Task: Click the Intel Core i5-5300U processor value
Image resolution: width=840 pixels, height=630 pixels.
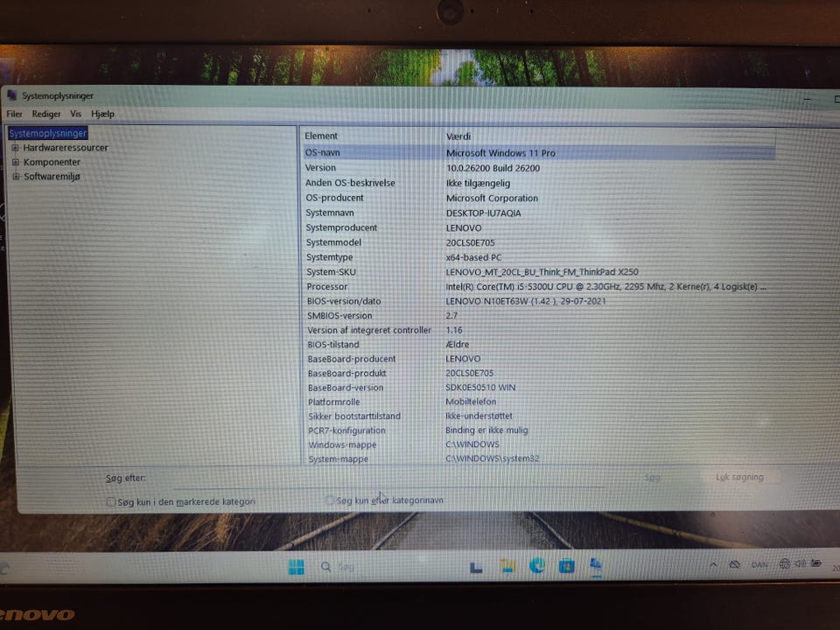Action: pyautogui.click(x=605, y=287)
